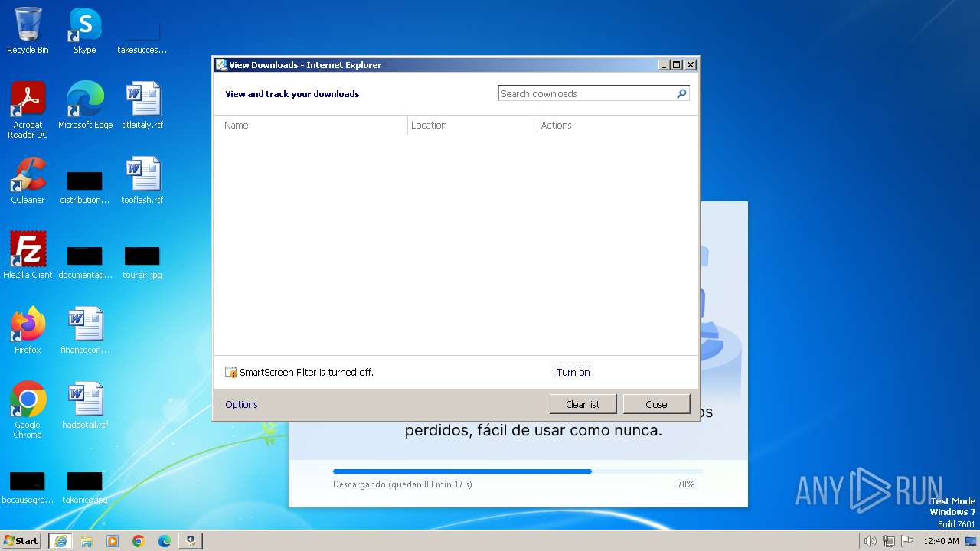Image resolution: width=980 pixels, height=551 pixels.
Task: Open the Action Center flag icon
Action: [907, 541]
